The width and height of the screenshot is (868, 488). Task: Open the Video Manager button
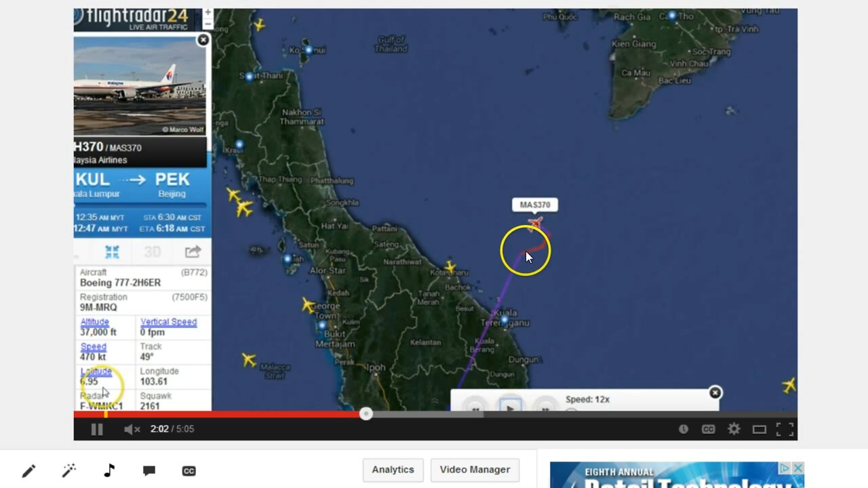click(x=475, y=470)
